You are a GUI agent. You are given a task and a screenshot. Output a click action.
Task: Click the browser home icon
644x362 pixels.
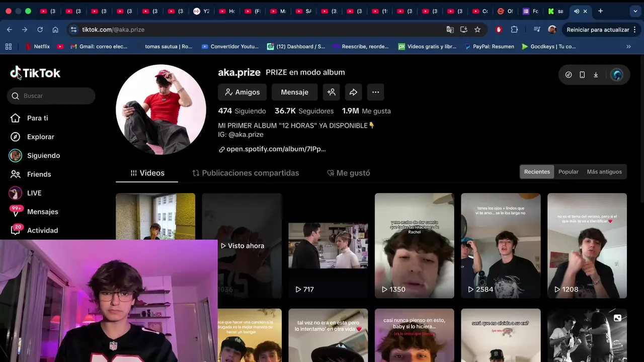(x=55, y=30)
